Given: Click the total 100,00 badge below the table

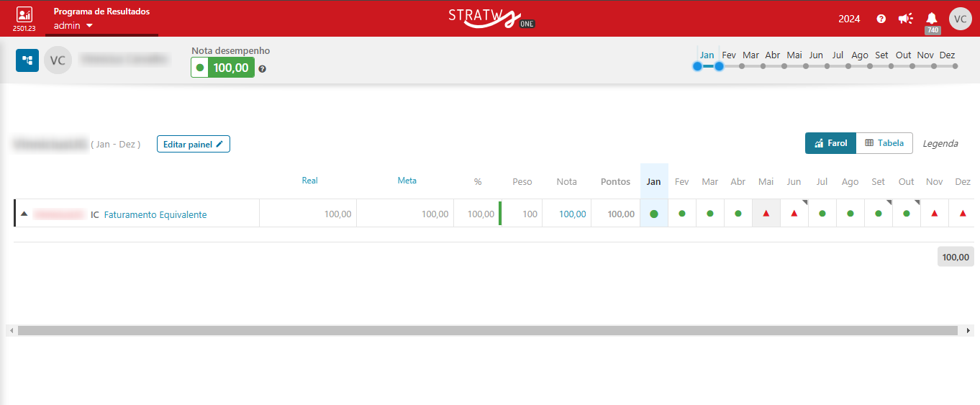Looking at the screenshot, I should point(956,257).
